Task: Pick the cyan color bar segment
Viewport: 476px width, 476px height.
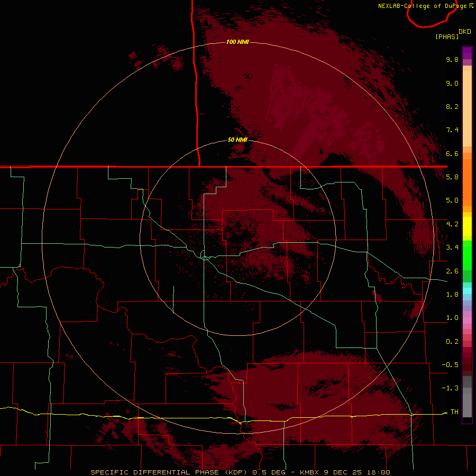Action: tap(467, 291)
